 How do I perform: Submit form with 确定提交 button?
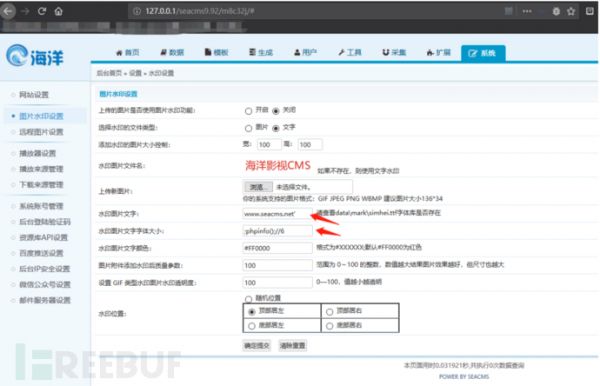257,346
